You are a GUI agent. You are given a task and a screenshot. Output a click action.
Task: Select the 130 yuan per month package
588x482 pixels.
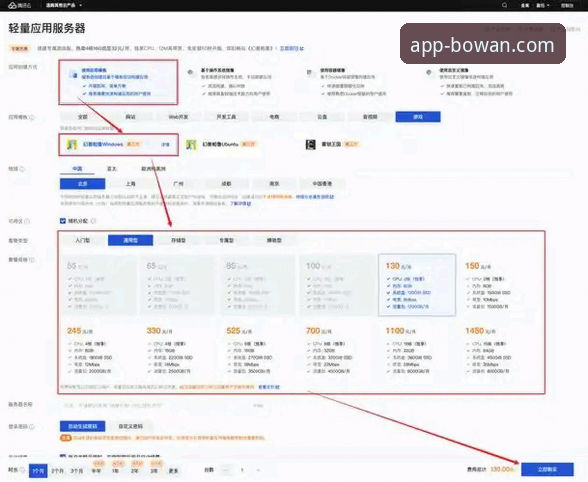pos(417,285)
